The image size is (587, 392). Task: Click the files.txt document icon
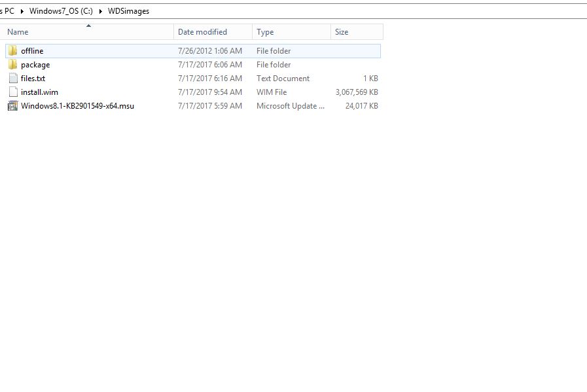(13, 79)
